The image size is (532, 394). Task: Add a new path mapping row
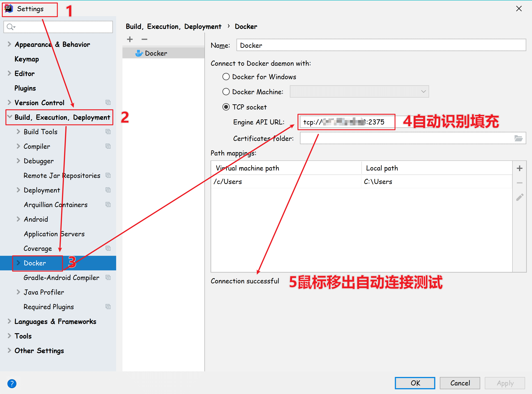[x=519, y=168]
